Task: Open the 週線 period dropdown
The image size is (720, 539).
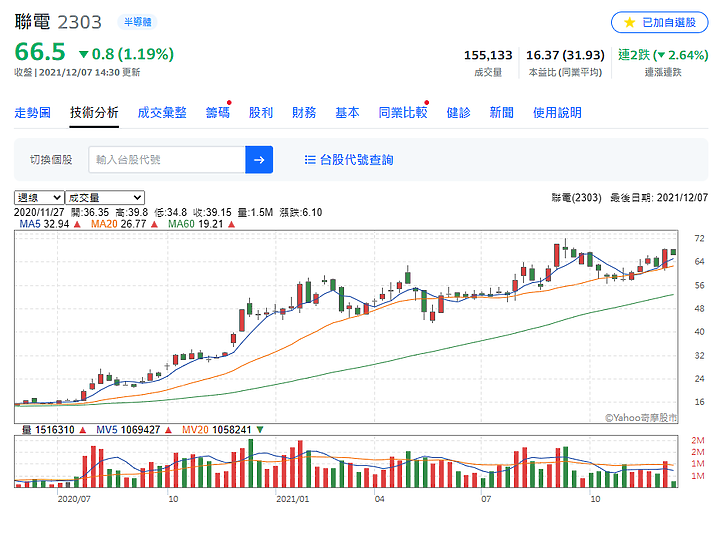Action: pyautogui.click(x=39, y=197)
